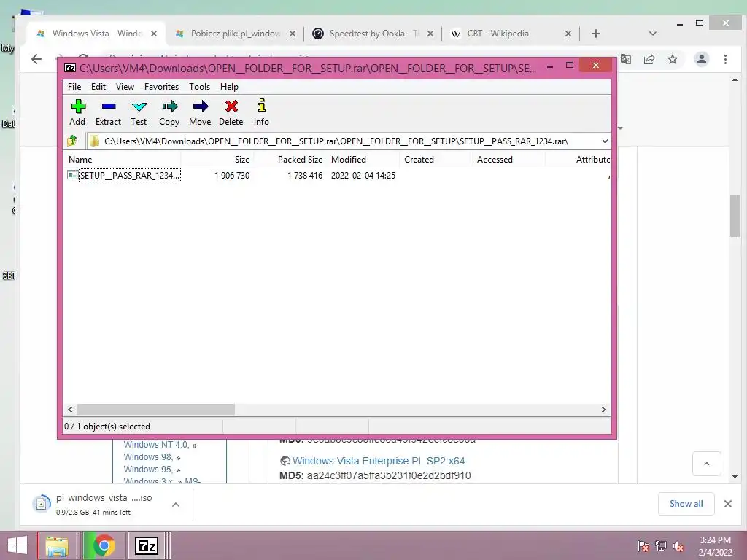Click the Chrome page scroll down arrow

[735, 477]
